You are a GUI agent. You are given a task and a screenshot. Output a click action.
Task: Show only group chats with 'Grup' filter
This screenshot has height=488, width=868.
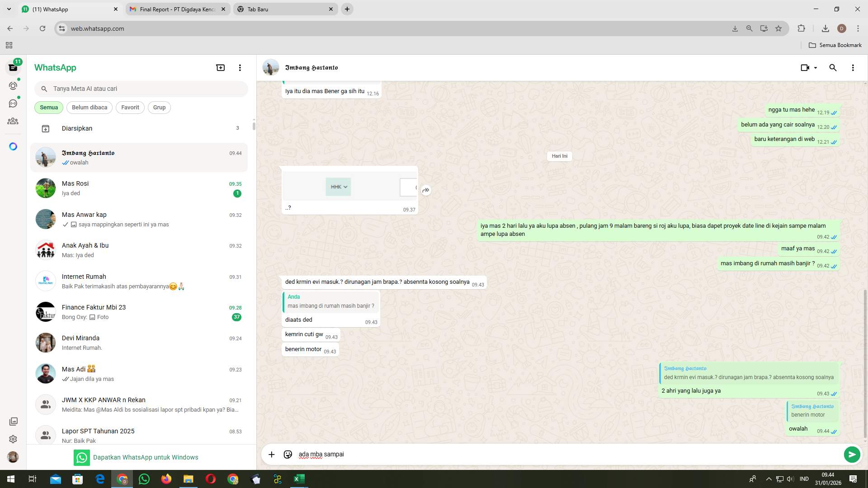point(159,107)
